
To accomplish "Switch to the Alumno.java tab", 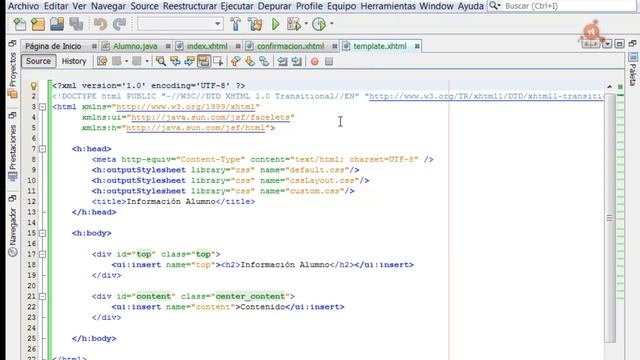I will 135,46.
